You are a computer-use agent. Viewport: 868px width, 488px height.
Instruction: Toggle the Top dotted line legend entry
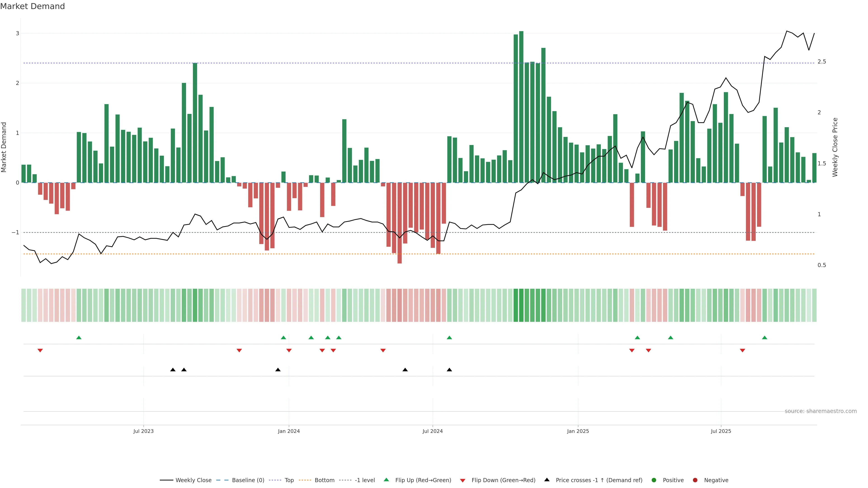tap(289, 480)
